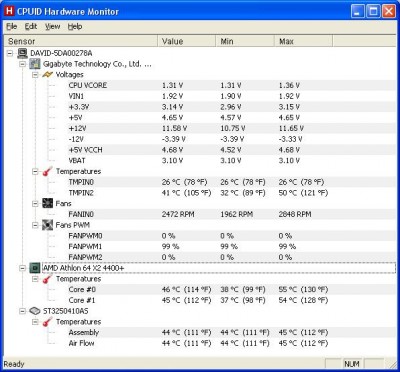Open the Help menu
Screen dimensions: 400x372
pyautogui.click(x=75, y=27)
